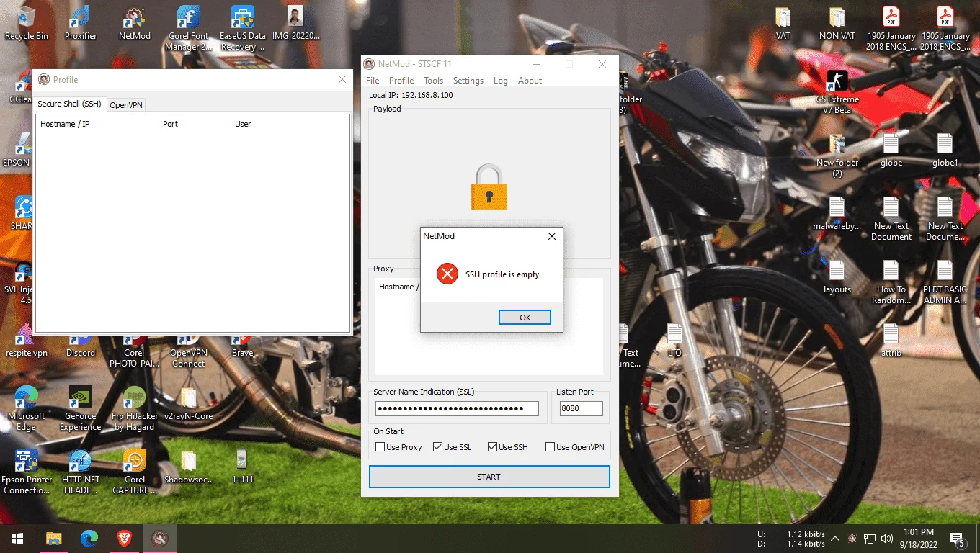Screen dimensions: 980x553
Task: Select the v2rayN-Core folder on desktop
Action: 189,403
